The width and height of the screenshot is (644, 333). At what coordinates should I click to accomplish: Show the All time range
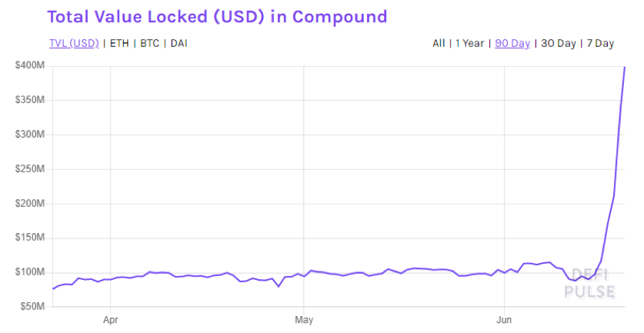439,44
